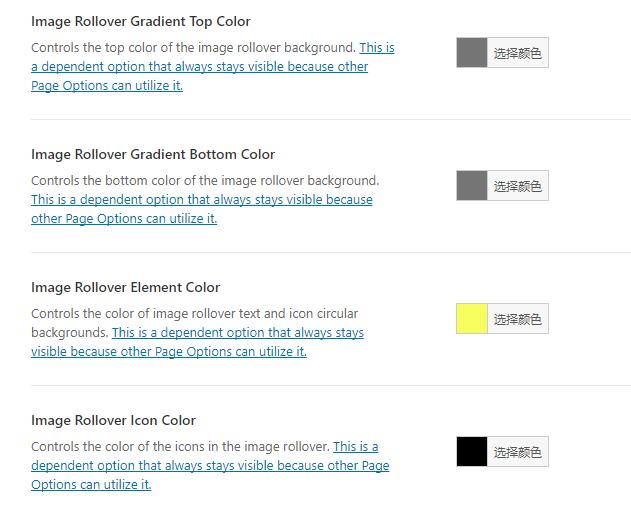Open the yellow Element Color swatch

coord(471,319)
